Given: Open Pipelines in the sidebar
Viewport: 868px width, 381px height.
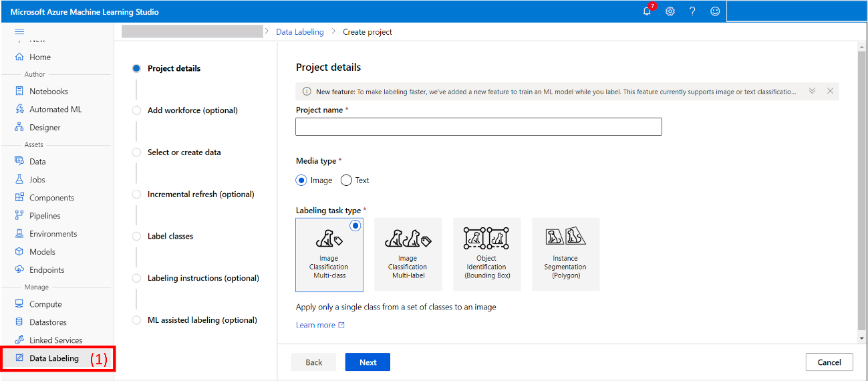Looking at the screenshot, I should [x=45, y=215].
